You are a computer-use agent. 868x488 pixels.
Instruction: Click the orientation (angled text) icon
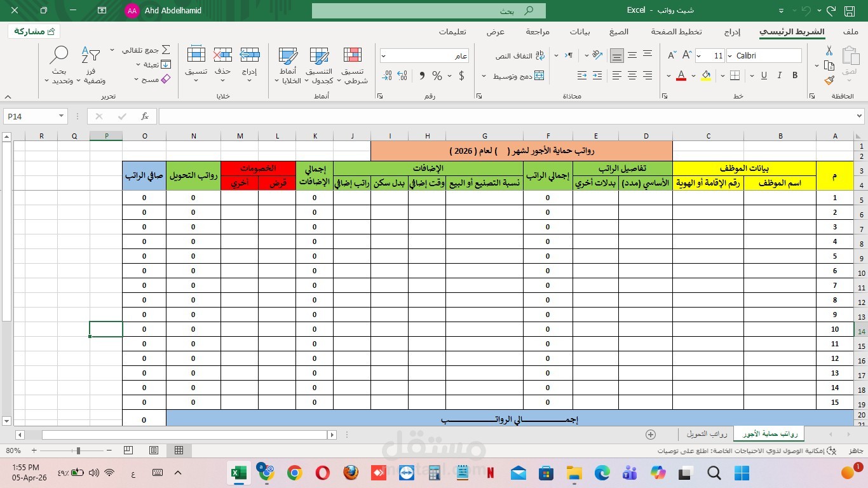(596, 56)
